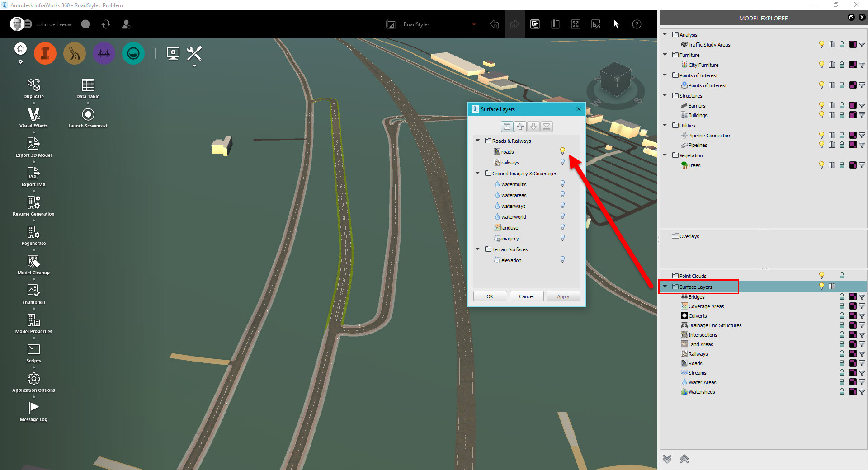Click the Export 3D Model icon
The image size is (868, 470).
click(x=34, y=144)
